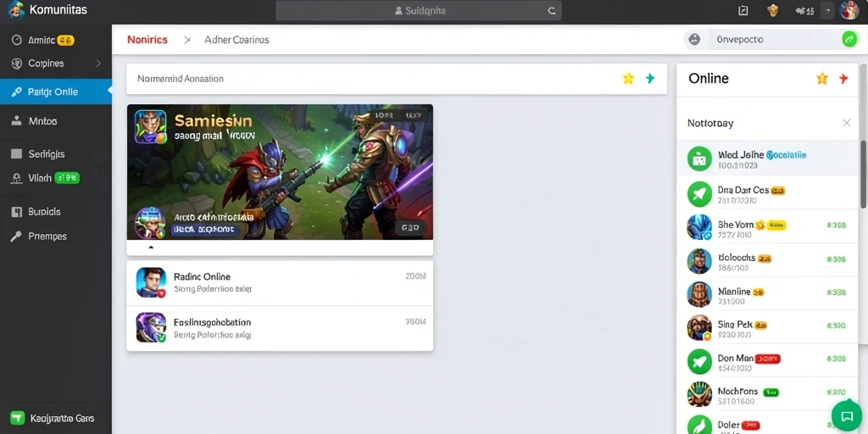Image resolution: width=868 pixels, height=434 pixels.
Task: Open the Easlinsgohobation row
Action: click(280, 328)
